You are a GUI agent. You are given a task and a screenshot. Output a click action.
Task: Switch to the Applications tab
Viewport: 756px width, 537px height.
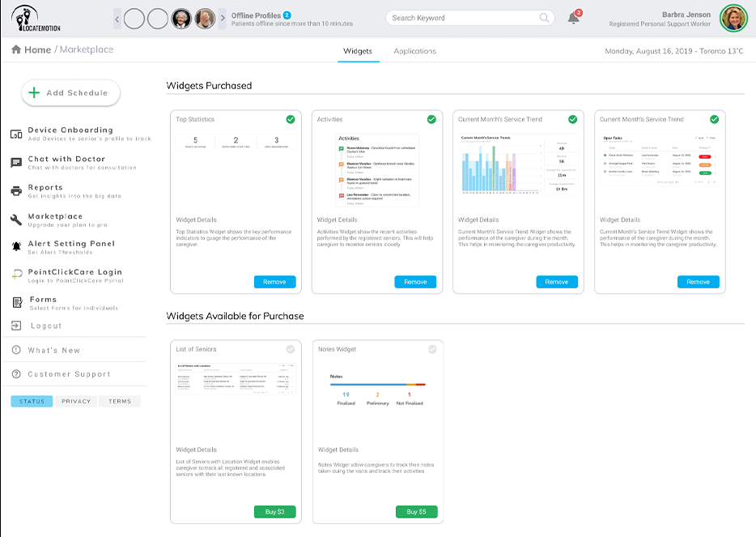(x=414, y=51)
